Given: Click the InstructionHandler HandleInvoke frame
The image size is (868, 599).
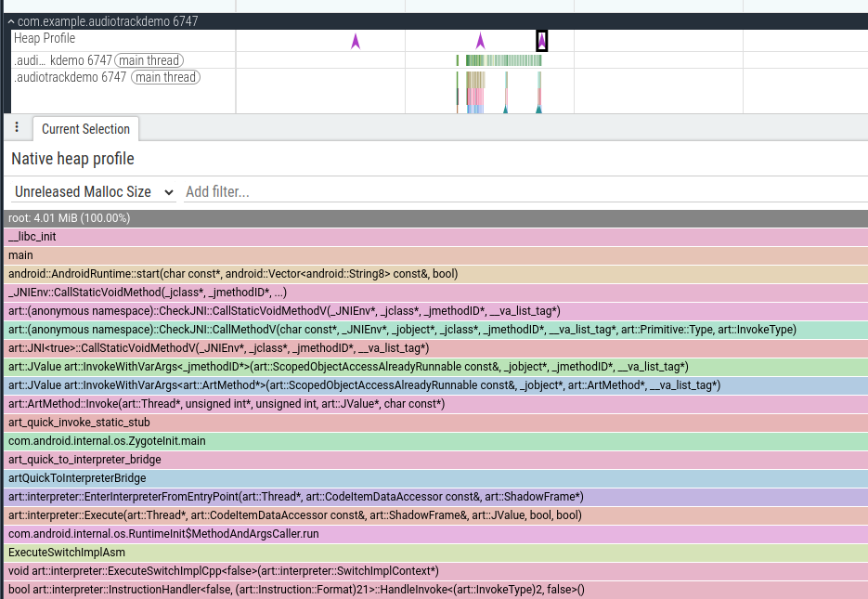Looking at the screenshot, I should pyautogui.click(x=435, y=590).
